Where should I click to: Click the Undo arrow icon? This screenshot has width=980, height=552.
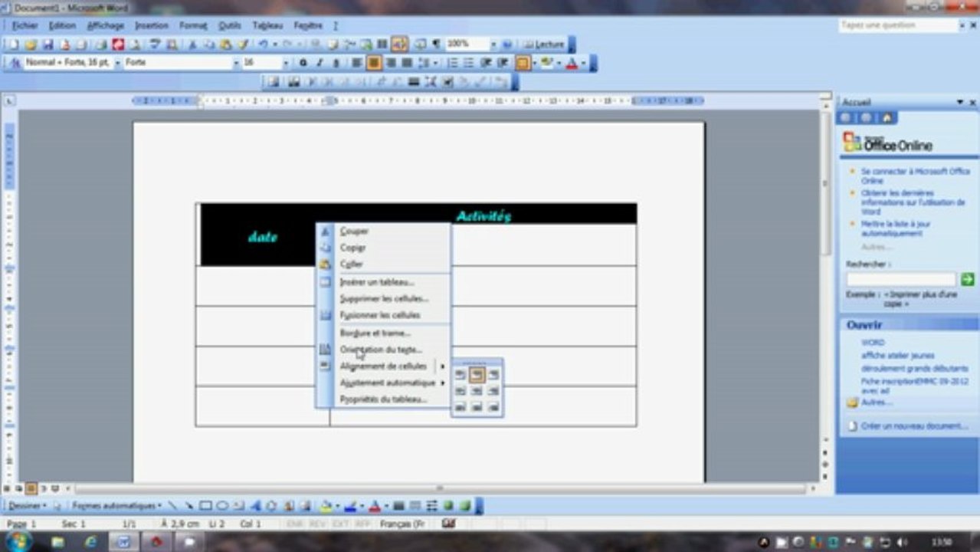click(263, 44)
